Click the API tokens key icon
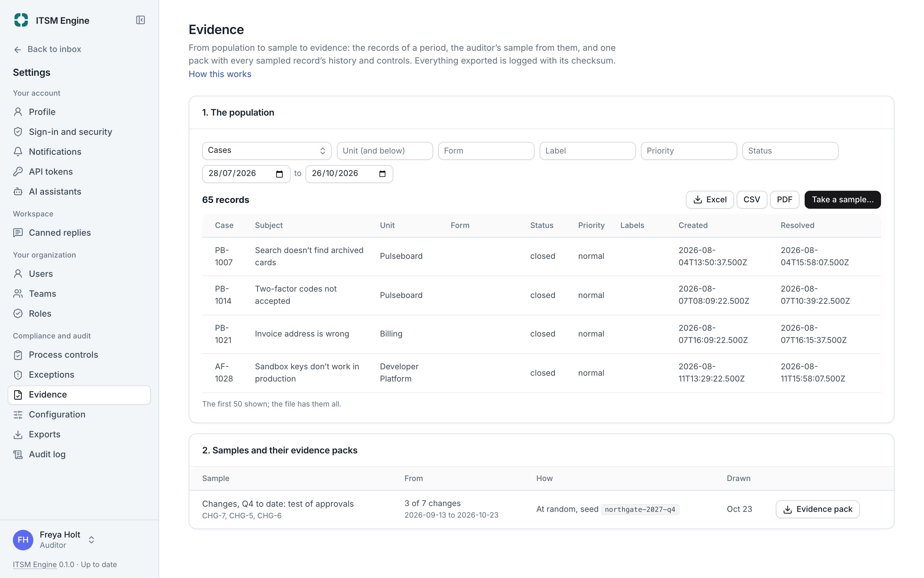924x578 pixels. coord(18,172)
